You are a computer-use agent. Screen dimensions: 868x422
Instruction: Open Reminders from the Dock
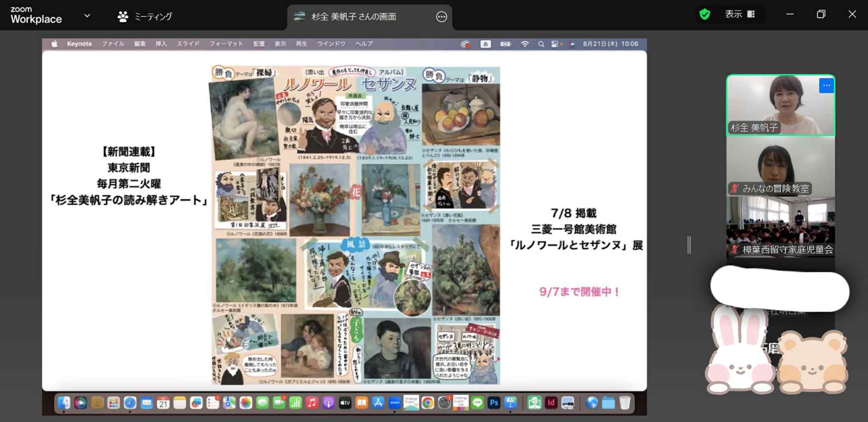tap(212, 403)
